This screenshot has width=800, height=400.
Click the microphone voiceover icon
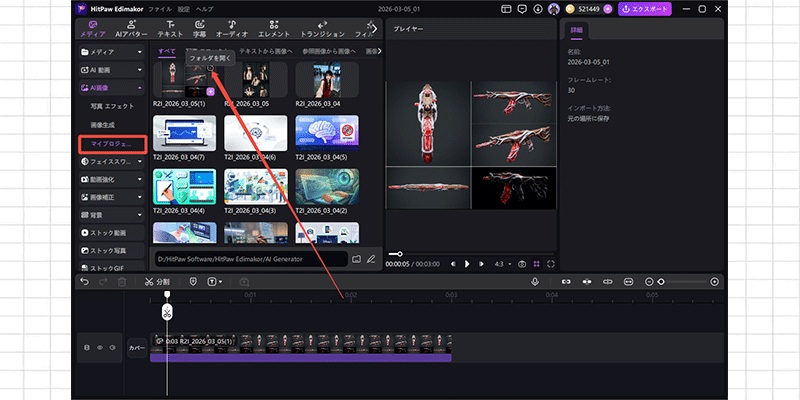click(x=535, y=282)
